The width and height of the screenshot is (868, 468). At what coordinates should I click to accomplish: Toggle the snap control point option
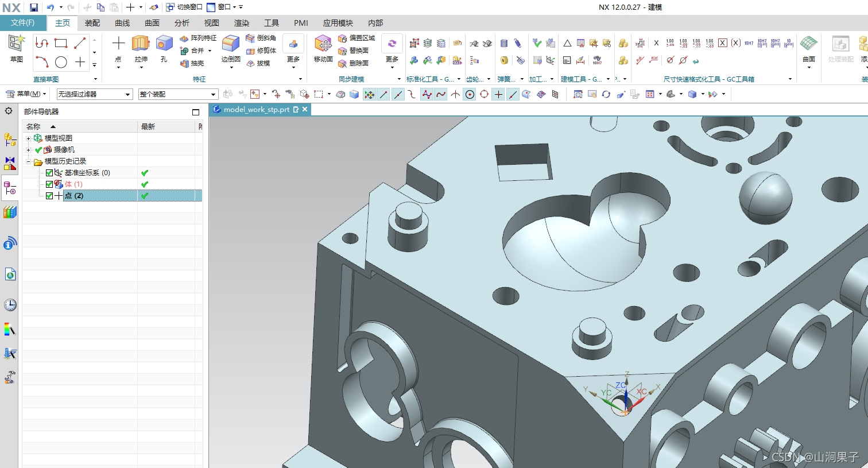click(x=427, y=94)
